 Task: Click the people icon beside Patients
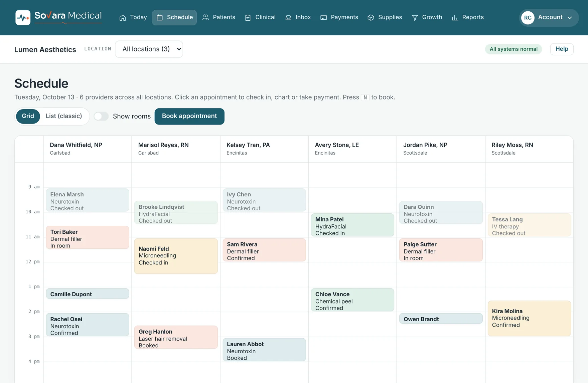click(205, 17)
